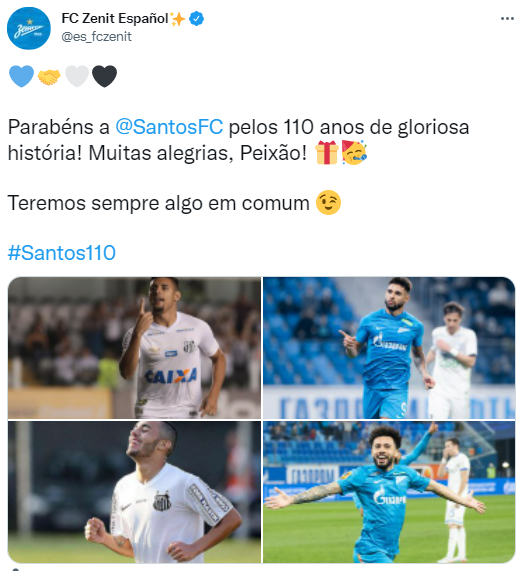Open the smiling Santos player photo
This screenshot has width=531, height=571.
pyautogui.click(x=134, y=492)
